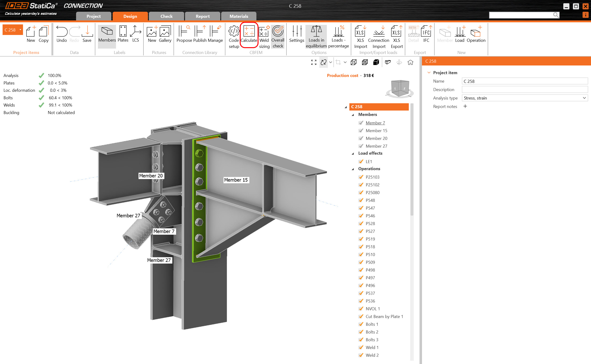Toggle visibility of Bolts 2 operation

pyautogui.click(x=361, y=332)
